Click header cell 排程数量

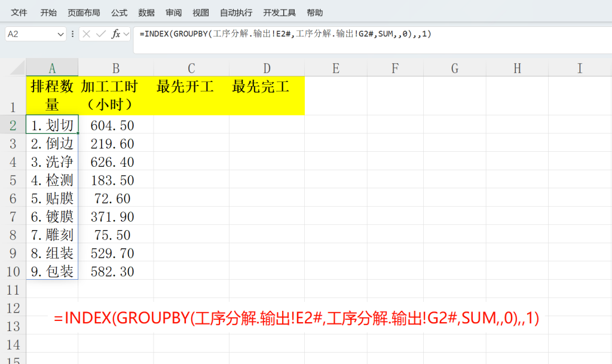[52, 96]
